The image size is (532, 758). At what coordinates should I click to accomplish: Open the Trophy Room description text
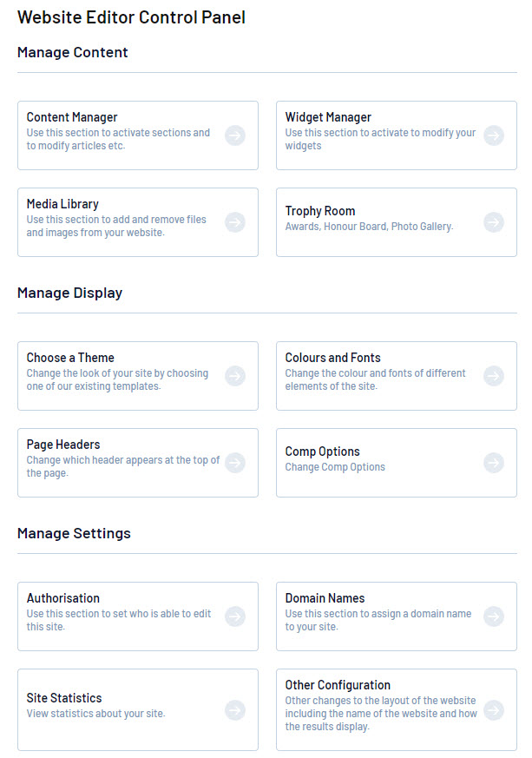(369, 227)
